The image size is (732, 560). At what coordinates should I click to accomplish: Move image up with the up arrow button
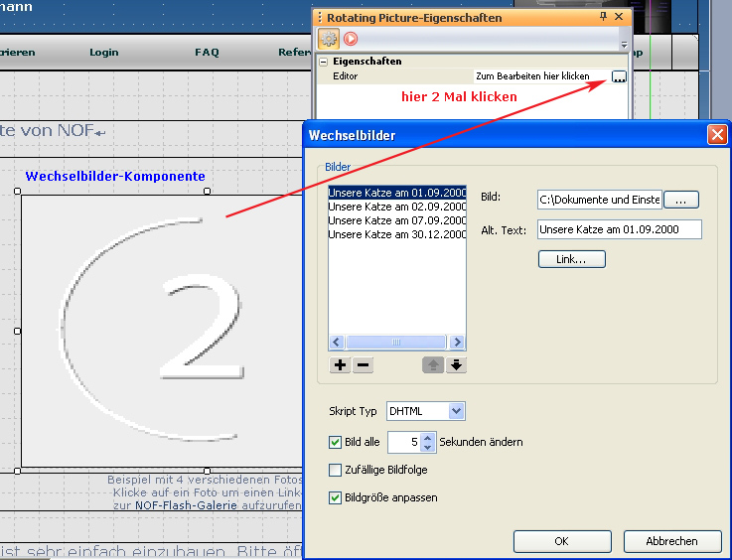(434, 364)
